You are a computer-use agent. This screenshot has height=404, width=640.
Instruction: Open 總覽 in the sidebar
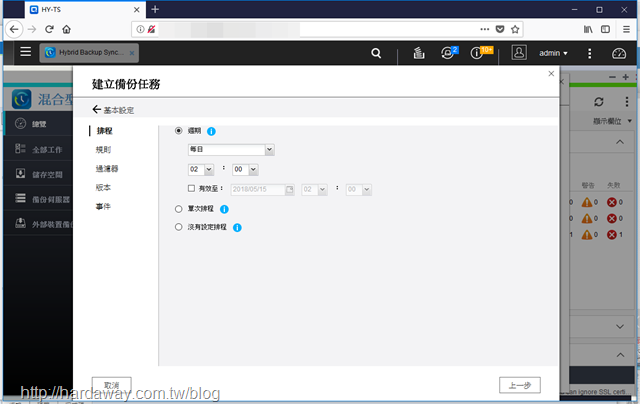coord(38,124)
